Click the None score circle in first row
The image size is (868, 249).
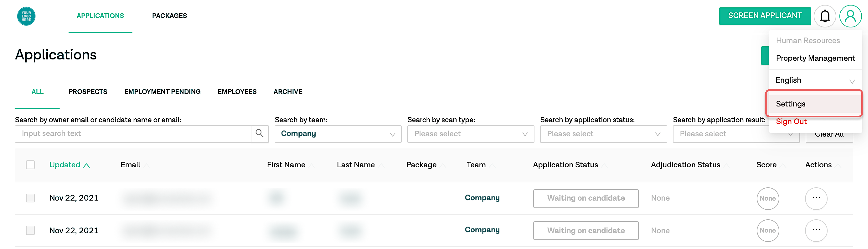[768, 198]
